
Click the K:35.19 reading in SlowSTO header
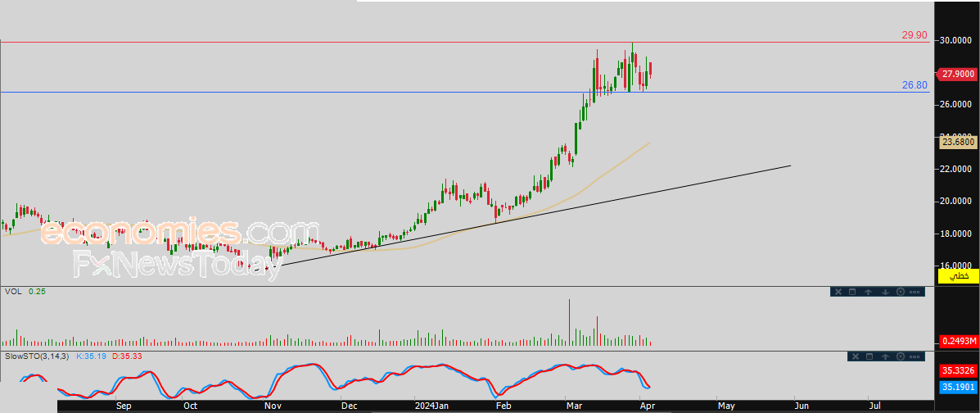pos(92,356)
